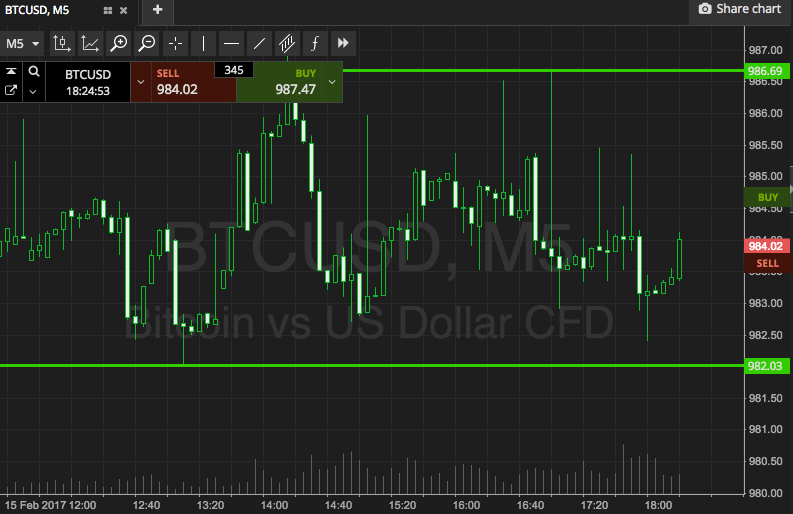Add a new chart tab
Viewport: 793px width, 514px height.
tap(157, 10)
